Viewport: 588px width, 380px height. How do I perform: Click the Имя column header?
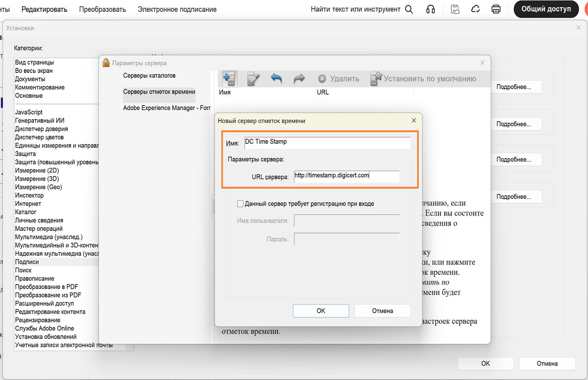225,92
